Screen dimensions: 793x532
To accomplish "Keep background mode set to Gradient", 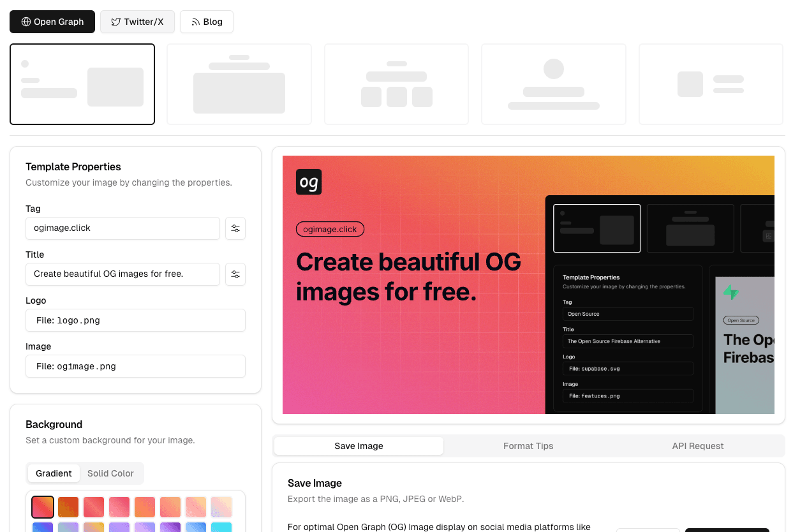I will pyautogui.click(x=54, y=473).
